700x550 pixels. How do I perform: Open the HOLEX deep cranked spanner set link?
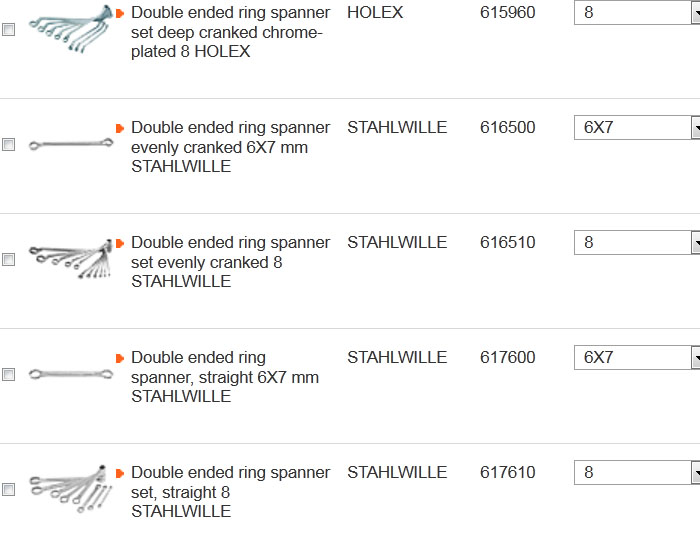click(230, 32)
